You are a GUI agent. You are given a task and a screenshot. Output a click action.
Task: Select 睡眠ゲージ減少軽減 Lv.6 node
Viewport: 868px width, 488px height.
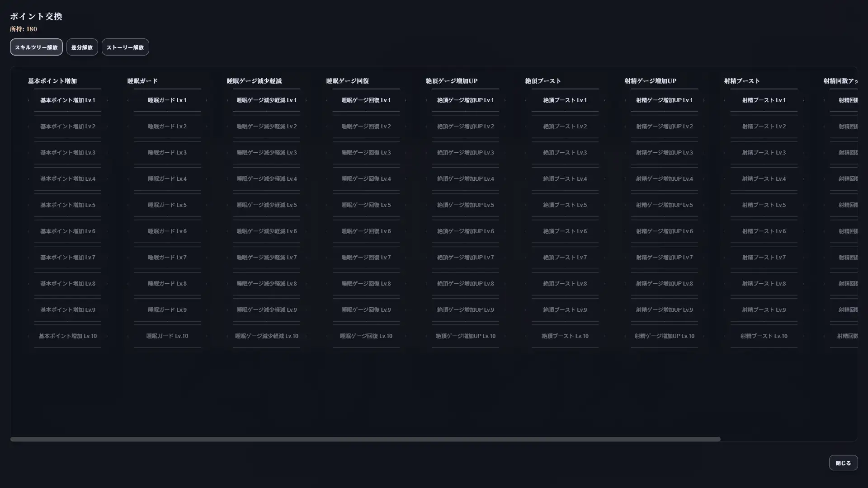click(x=267, y=231)
